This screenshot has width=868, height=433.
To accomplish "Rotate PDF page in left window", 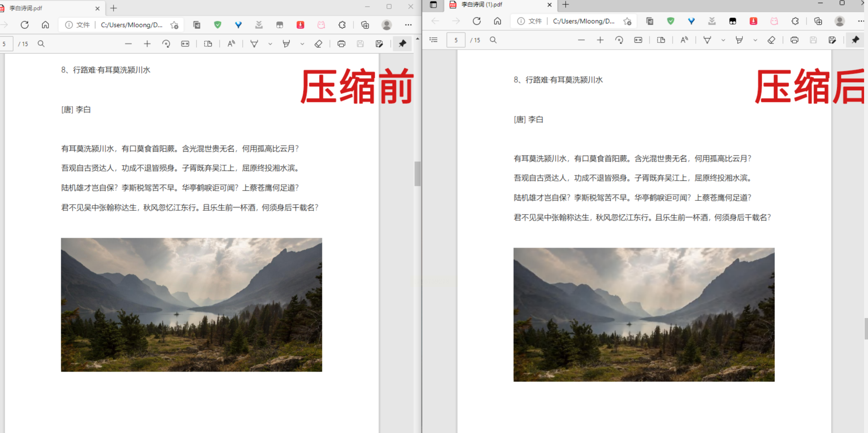I will 166,44.
